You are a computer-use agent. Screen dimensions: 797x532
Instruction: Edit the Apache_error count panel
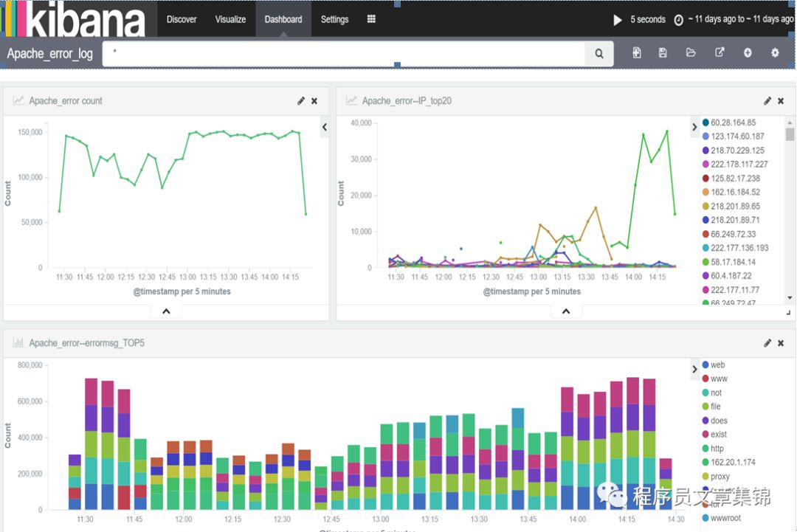[x=301, y=100]
